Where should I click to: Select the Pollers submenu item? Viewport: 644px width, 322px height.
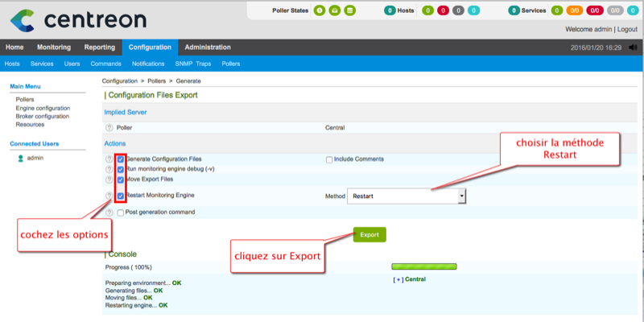(x=230, y=64)
